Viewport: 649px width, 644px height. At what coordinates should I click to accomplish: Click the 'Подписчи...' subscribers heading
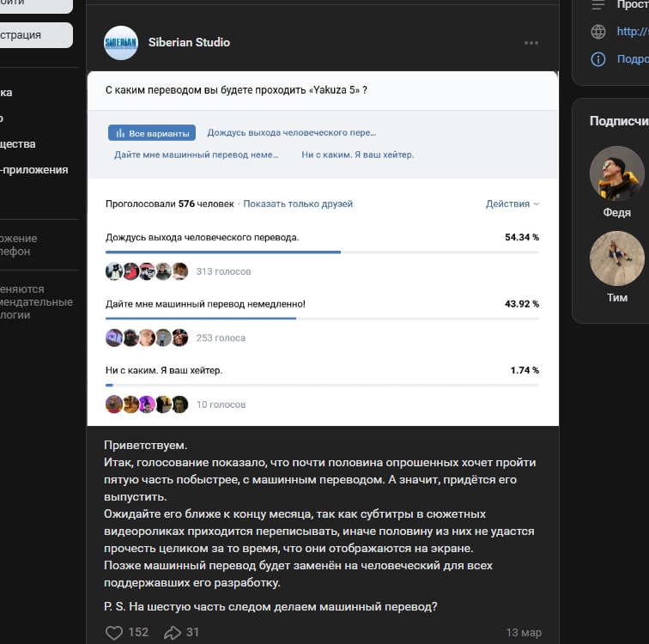pyautogui.click(x=619, y=121)
